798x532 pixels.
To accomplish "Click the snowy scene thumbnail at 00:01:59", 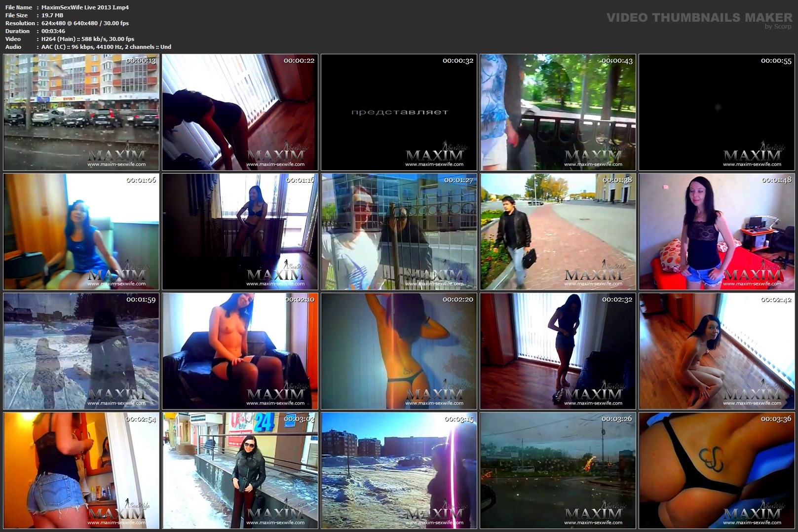I will point(81,351).
